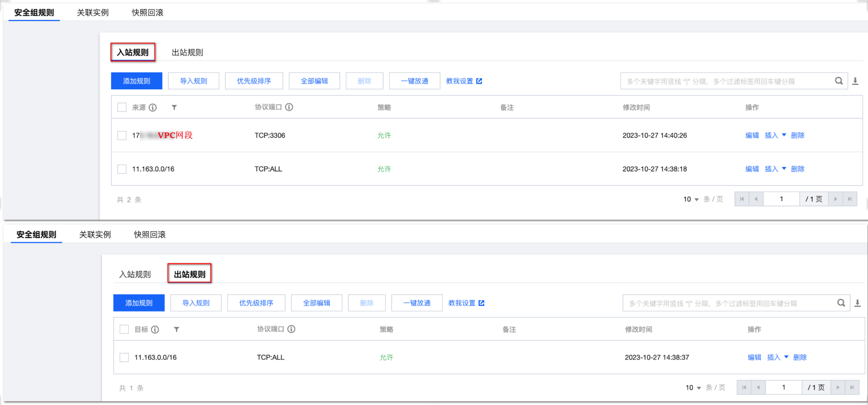The height and width of the screenshot is (405, 868).
Task: Click the outbound rules keyword search field
Action: (x=728, y=303)
